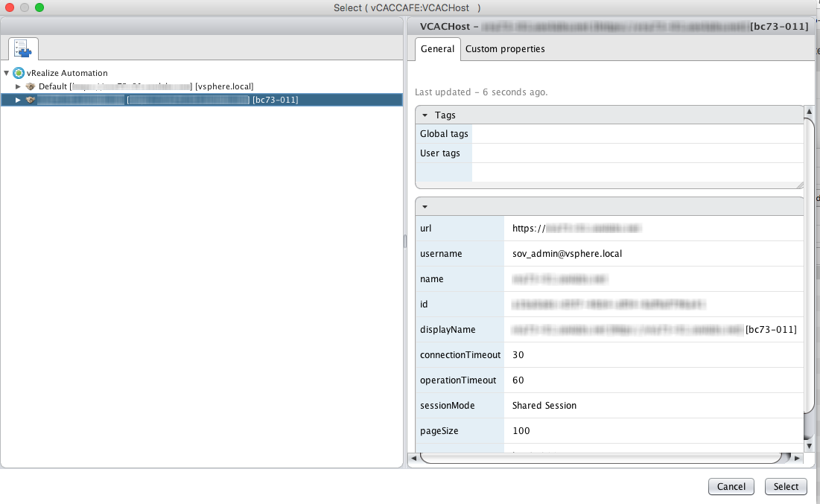Click the Select button
The height and width of the screenshot is (504, 820).
786,487
